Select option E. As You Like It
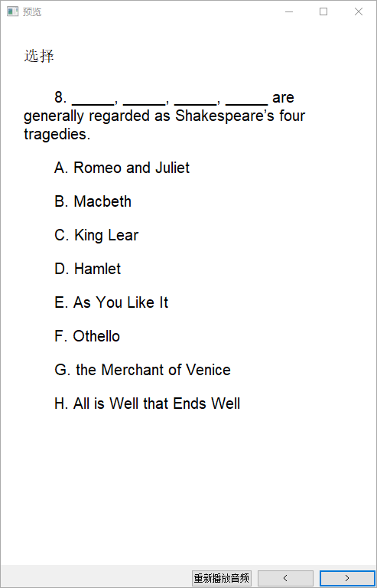 click(111, 302)
